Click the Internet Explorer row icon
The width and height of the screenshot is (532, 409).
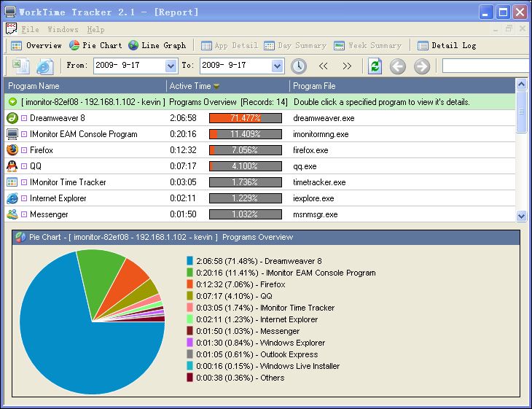click(12, 198)
